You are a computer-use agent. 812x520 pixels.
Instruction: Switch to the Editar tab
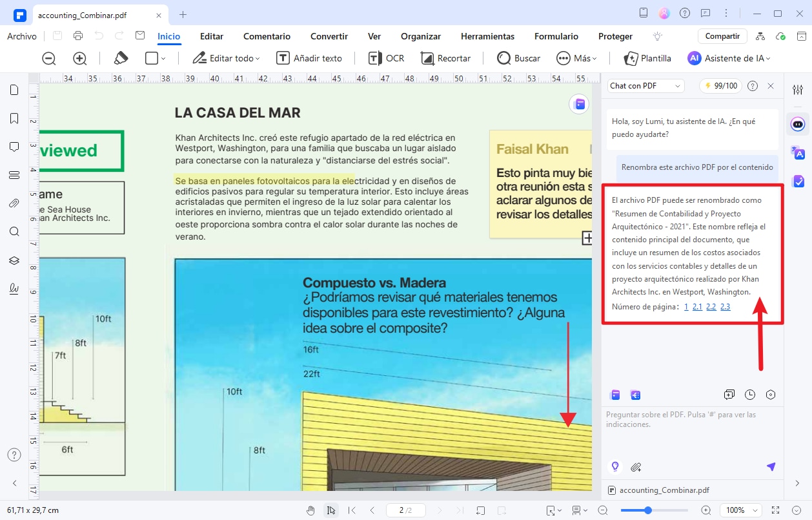pos(212,37)
